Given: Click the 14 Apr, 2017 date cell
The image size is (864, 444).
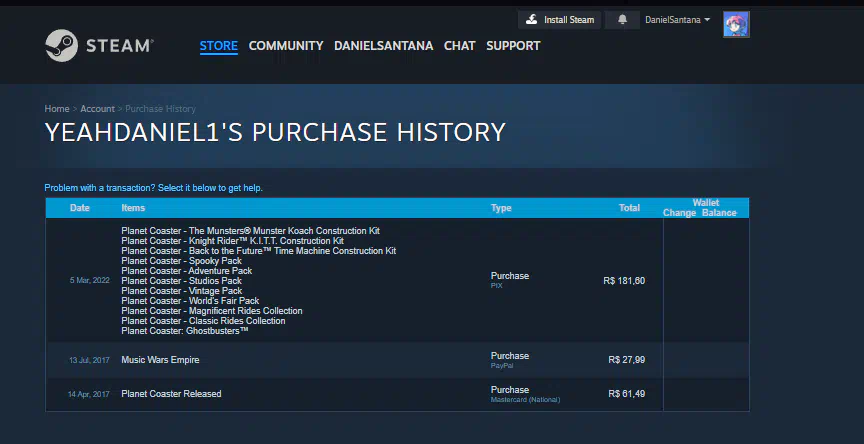Looking at the screenshot, I should pos(89,394).
